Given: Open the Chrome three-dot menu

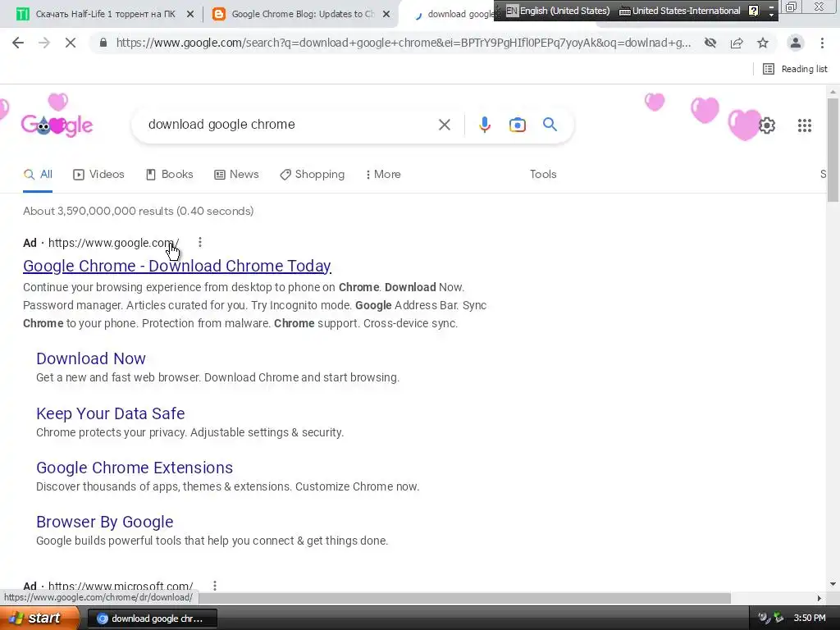Looking at the screenshot, I should (x=822, y=43).
